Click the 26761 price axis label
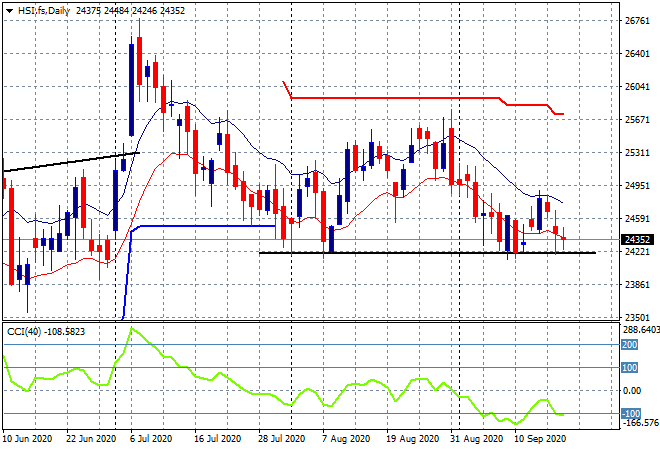This screenshot has width=660, height=450. (x=637, y=21)
